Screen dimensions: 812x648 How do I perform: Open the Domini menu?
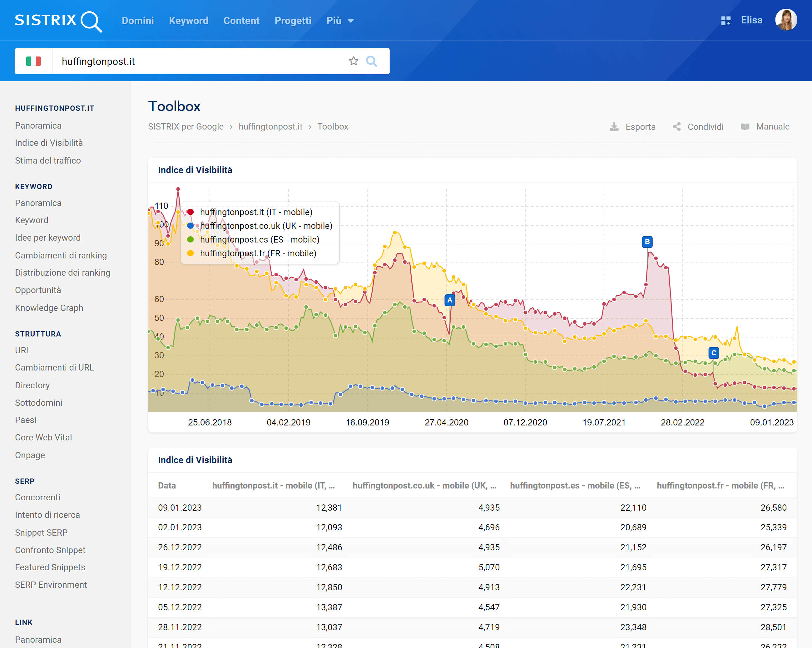click(138, 21)
